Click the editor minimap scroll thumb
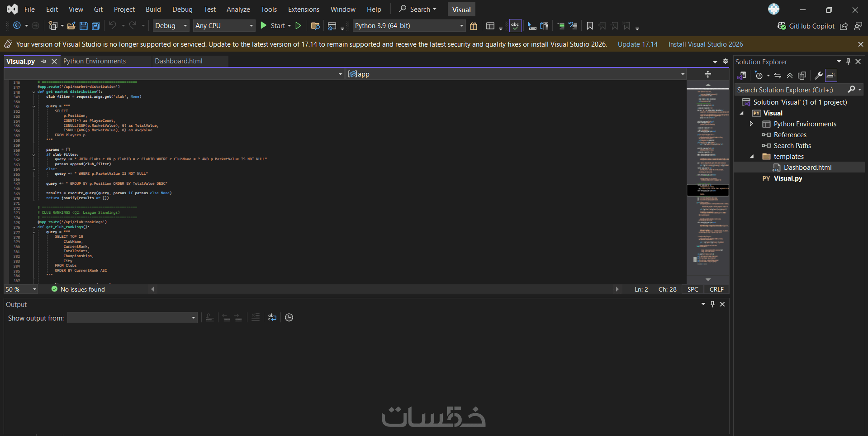Viewport: 868px width, 436px height. click(708, 190)
